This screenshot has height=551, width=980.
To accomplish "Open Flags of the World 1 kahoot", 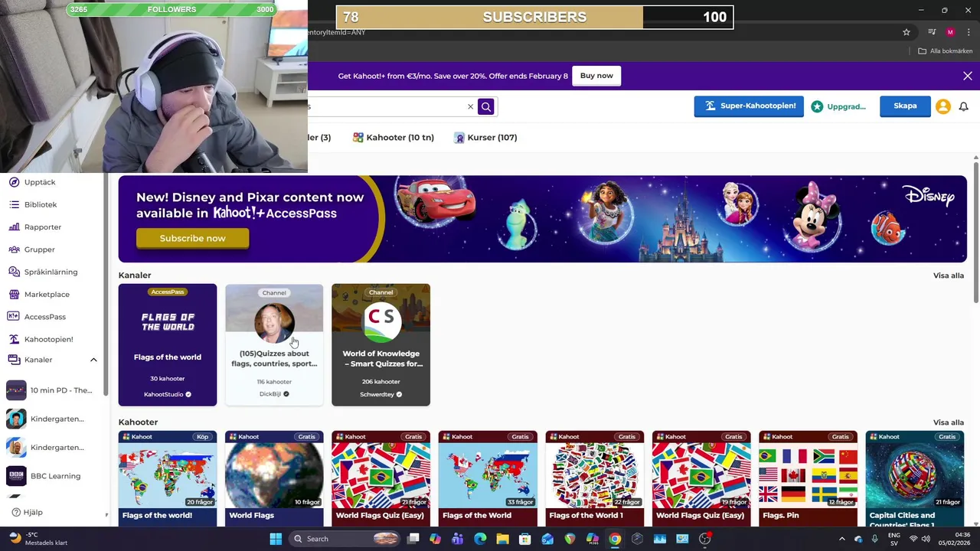I will point(595,478).
